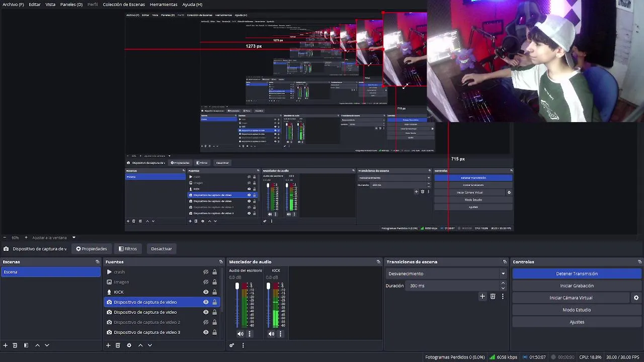Remove transition with trash icon
644x362 pixels.
[x=493, y=297]
